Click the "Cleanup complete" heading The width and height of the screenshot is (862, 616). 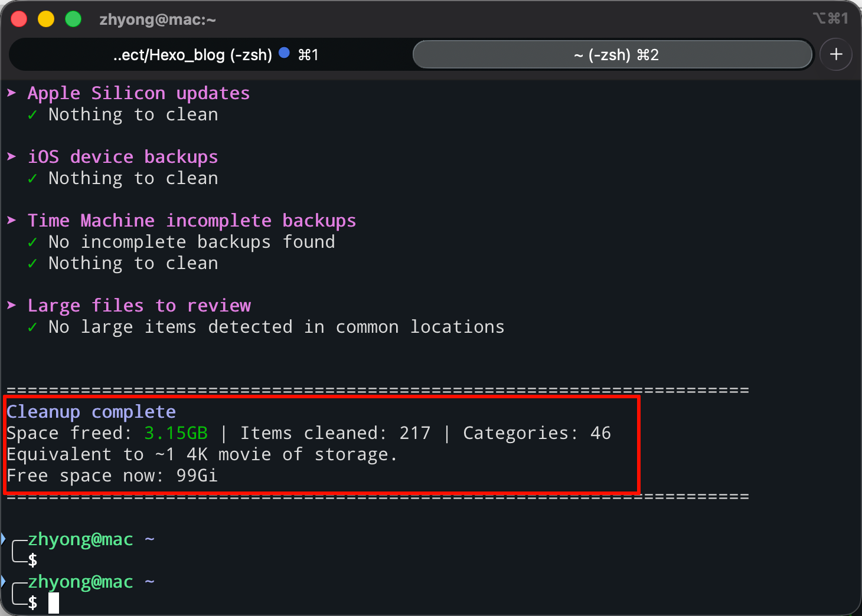[x=91, y=411]
